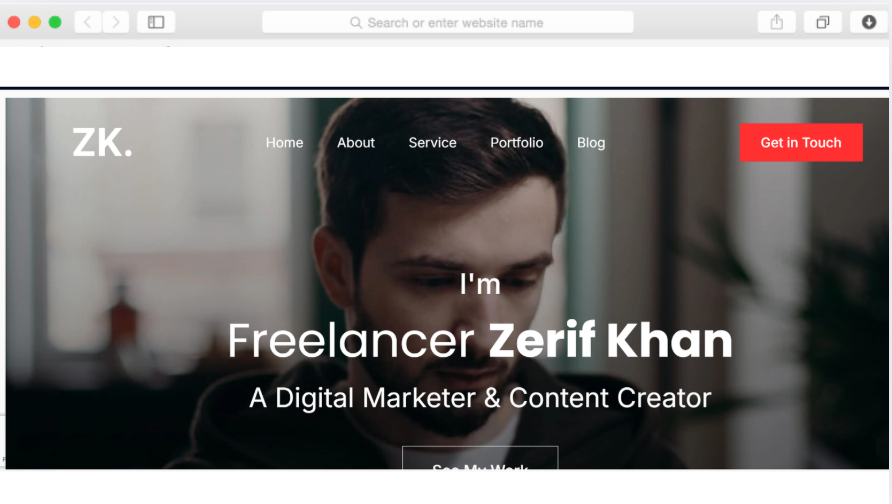Open the Home nav item
This screenshot has height=504, width=892.
(x=284, y=143)
